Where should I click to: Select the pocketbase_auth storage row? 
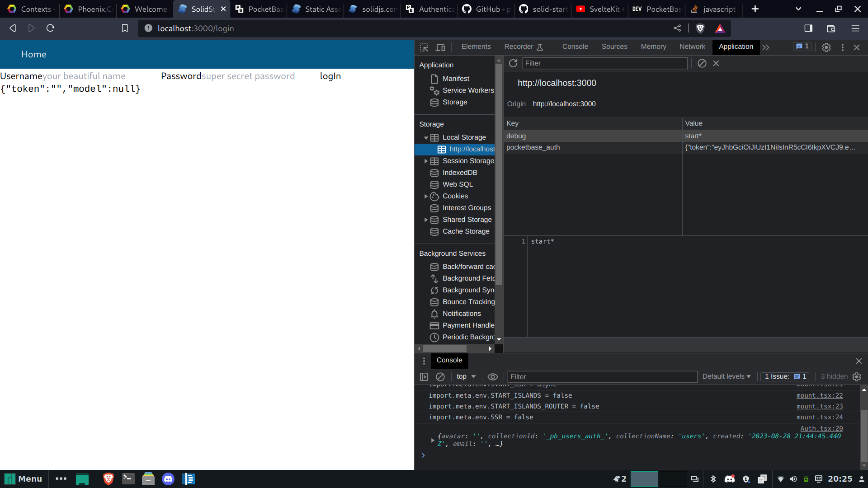(685, 147)
